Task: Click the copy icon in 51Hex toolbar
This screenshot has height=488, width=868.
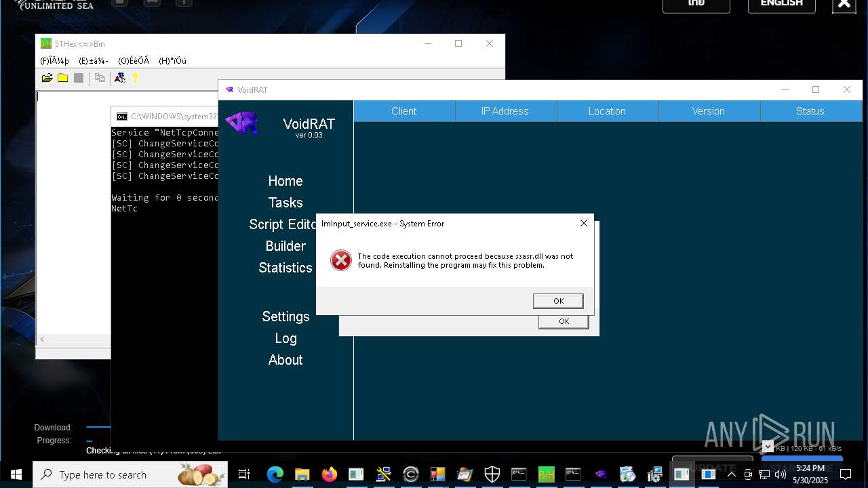Action: [x=100, y=78]
